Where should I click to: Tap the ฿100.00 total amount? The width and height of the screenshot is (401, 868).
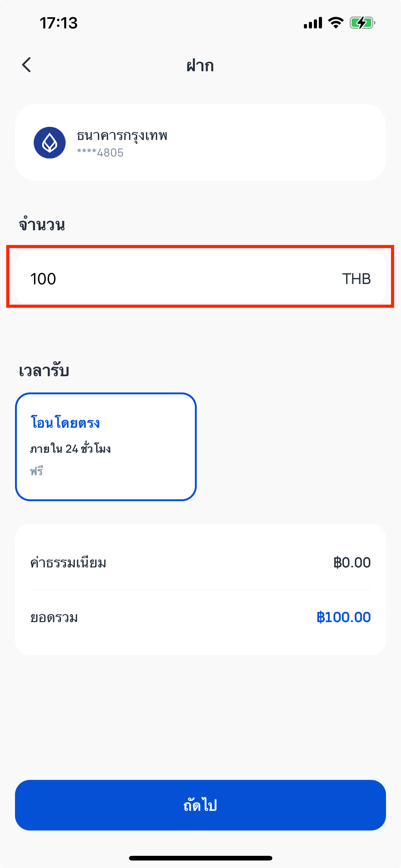[344, 617]
